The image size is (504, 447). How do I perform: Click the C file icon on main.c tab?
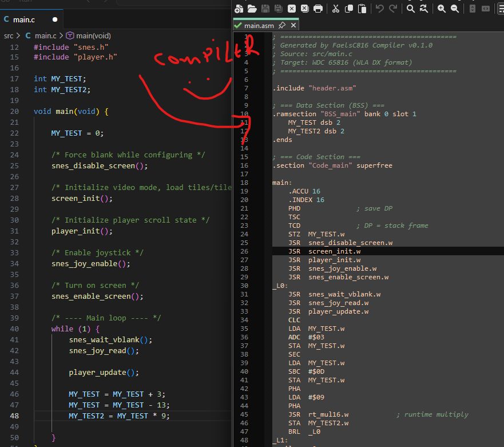[6, 19]
